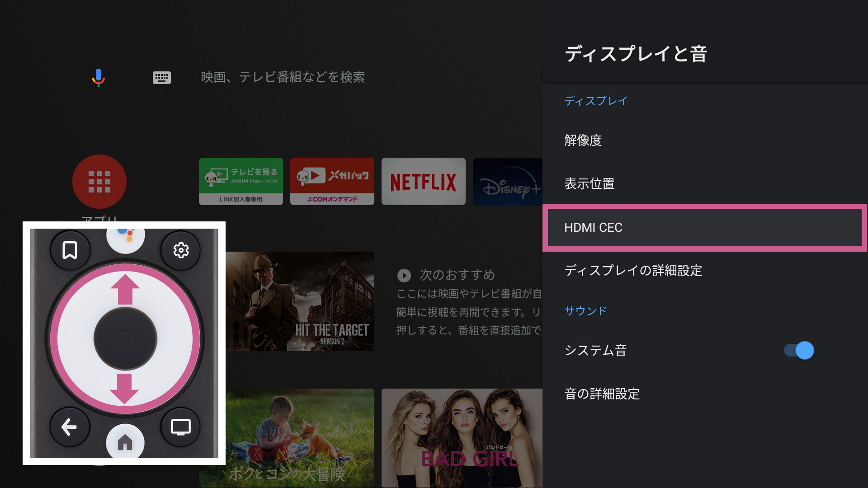This screenshot has height=488, width=868.
Task: Launch the NETFLIX app tile
Action: pos(424,181)
